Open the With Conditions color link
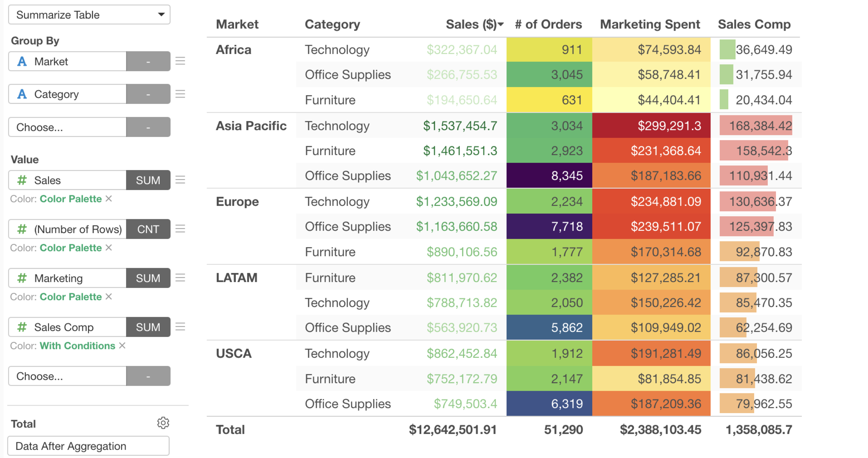This screenshot has width=868, height=458. pyautogui.click(x=78, y=346)
